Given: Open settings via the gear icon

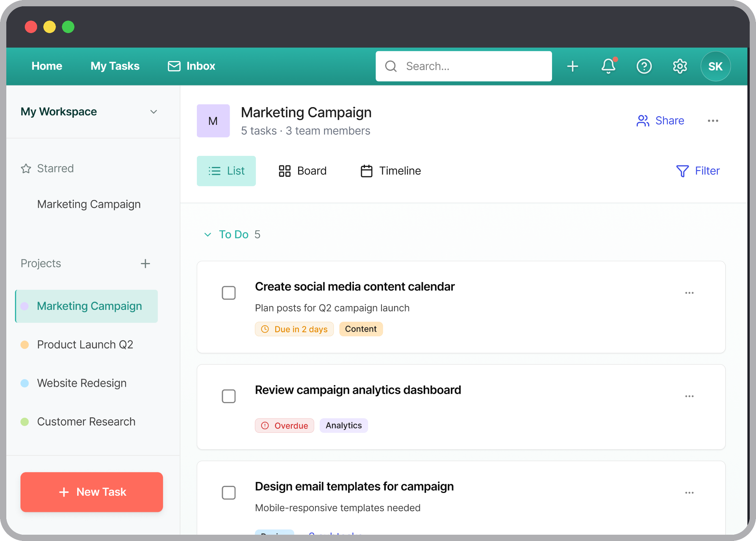Looking at the screenshot, I should (x=680, y=66).
